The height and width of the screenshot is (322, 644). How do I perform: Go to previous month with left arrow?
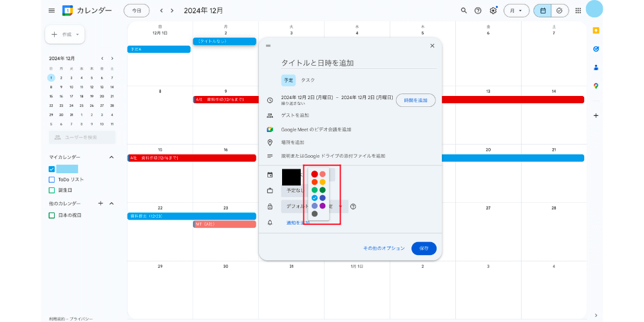click(162, 11)
